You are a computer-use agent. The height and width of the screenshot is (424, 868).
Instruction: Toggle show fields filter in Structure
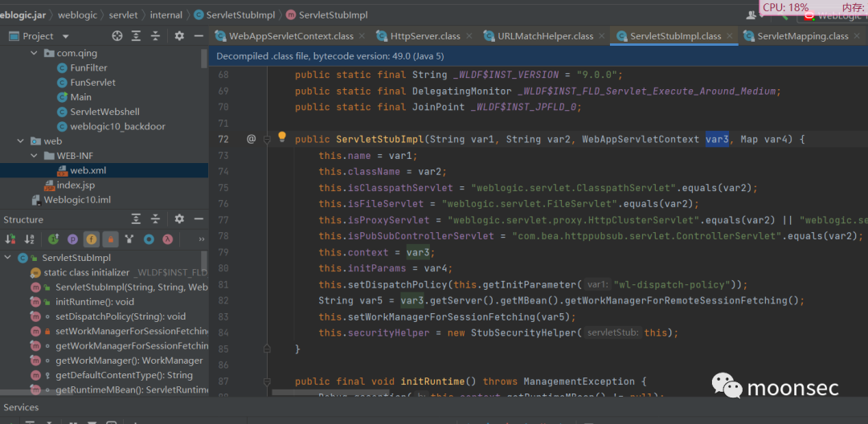92,239
